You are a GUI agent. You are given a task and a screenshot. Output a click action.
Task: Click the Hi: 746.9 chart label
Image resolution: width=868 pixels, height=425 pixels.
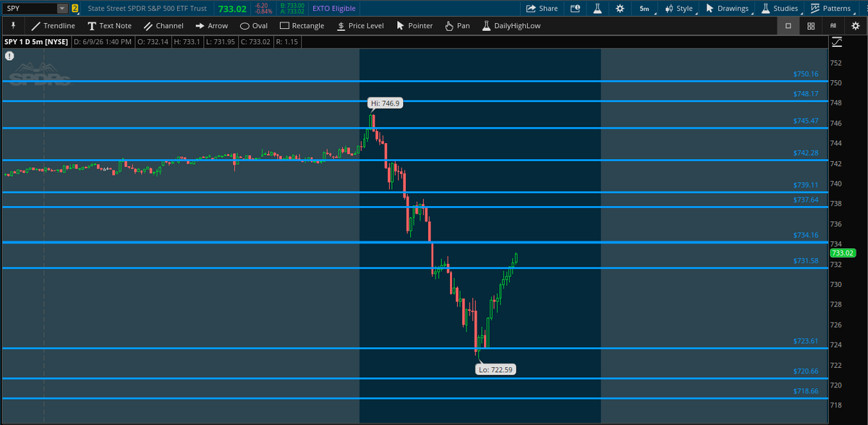coord(385,103)
